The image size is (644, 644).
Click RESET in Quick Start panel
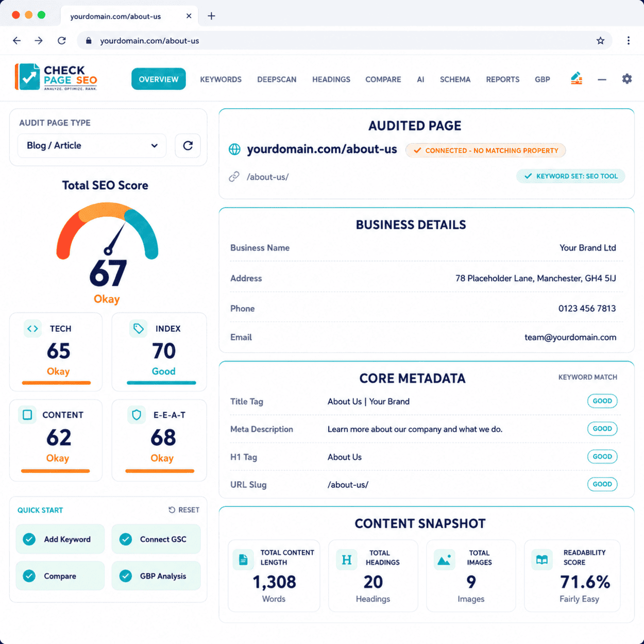(x=184, y=510)
